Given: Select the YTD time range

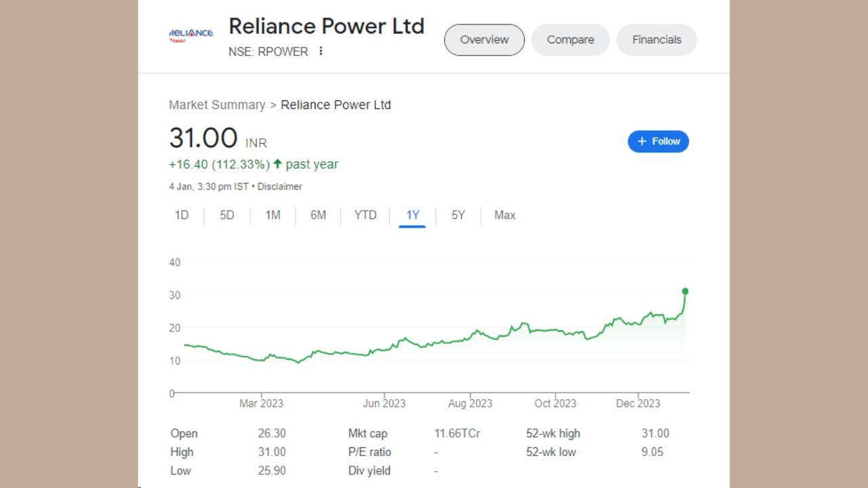Looking at the screenshot, I should tap(366, 215).
